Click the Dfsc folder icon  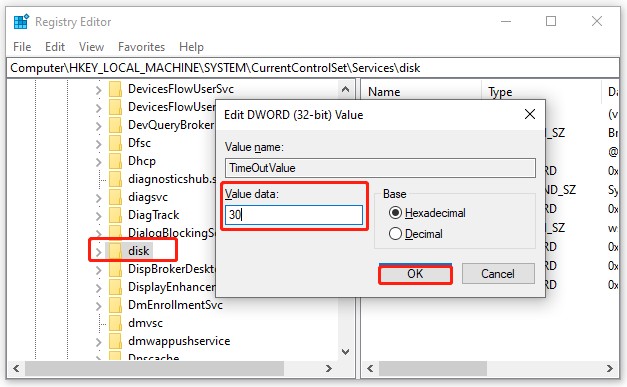pos(115,143)
